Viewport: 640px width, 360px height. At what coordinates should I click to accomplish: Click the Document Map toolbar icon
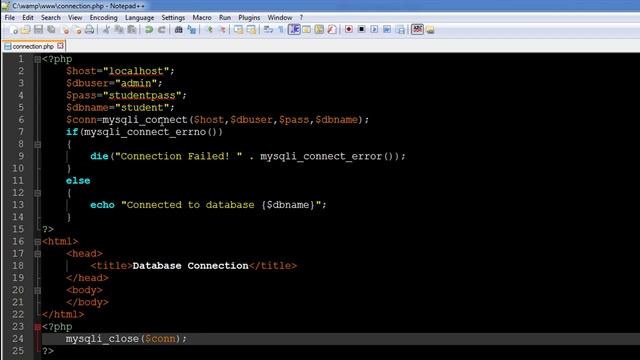(319, 29)
